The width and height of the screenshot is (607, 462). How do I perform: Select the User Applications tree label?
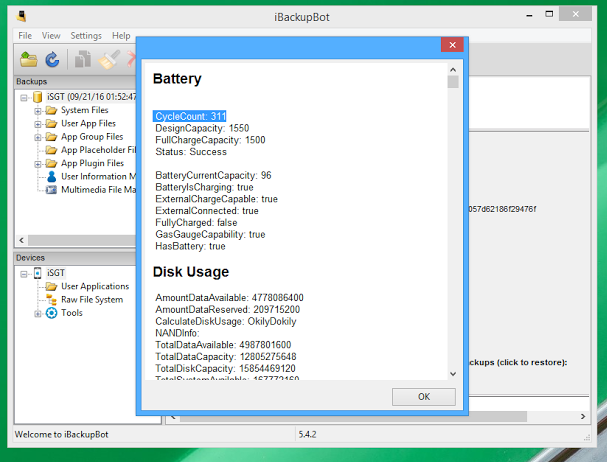pyautogui.click(x=95, y=287)
